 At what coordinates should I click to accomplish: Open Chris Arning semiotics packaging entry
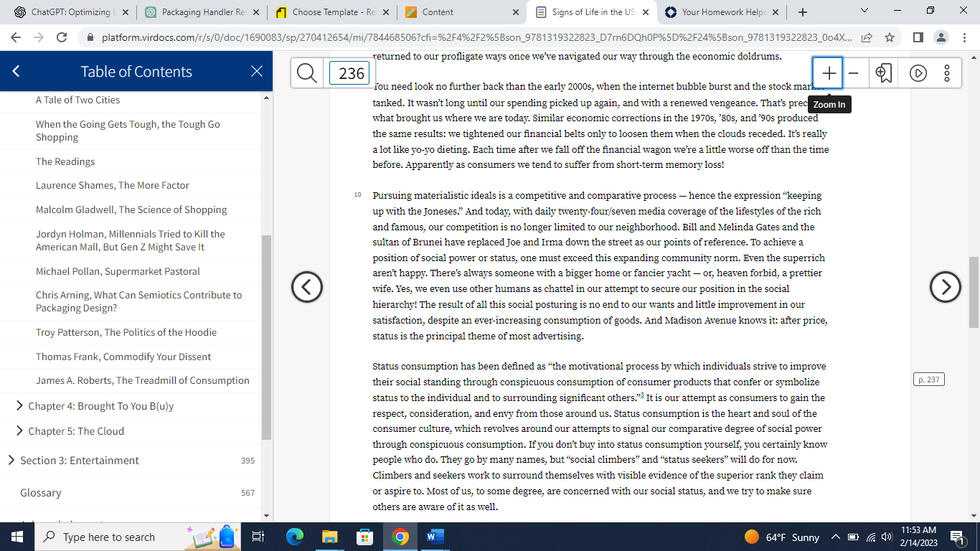[139, 301]
